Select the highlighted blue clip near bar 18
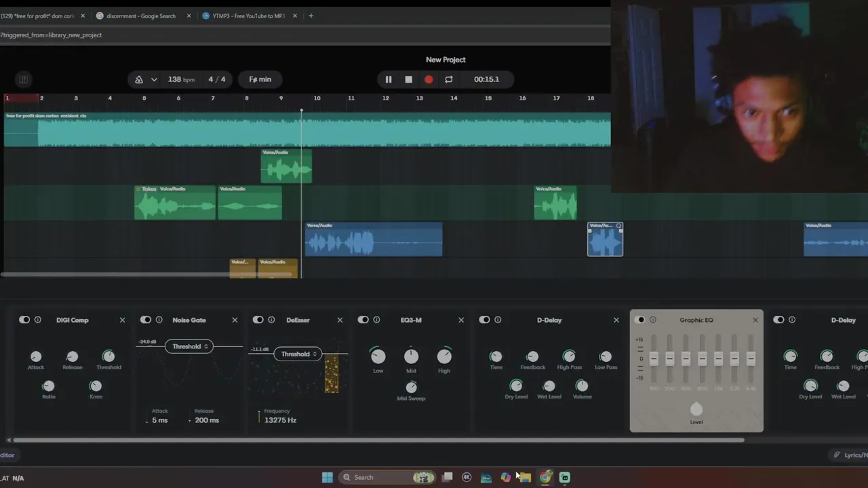This screenshot has width=868, height=488. pos(605,239)
